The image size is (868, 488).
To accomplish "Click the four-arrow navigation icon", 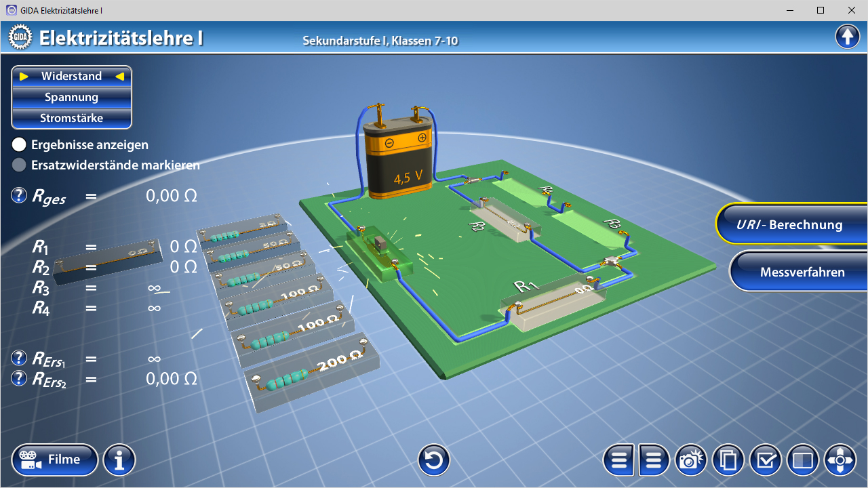I will pyautogui.click(x=840, y=460).
